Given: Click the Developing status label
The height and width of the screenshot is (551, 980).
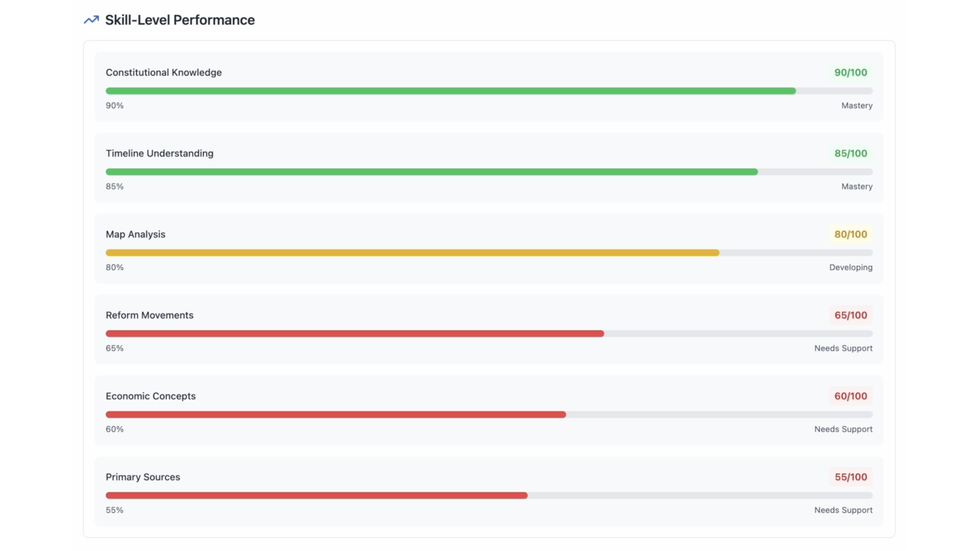Looking at the screenshot, I should (851, 267).
